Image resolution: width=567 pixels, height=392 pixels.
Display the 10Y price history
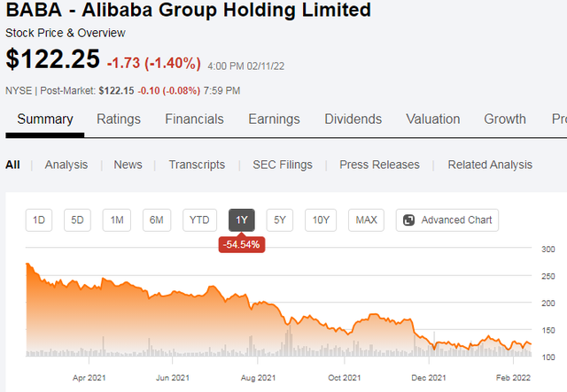(x=322, y=220)
